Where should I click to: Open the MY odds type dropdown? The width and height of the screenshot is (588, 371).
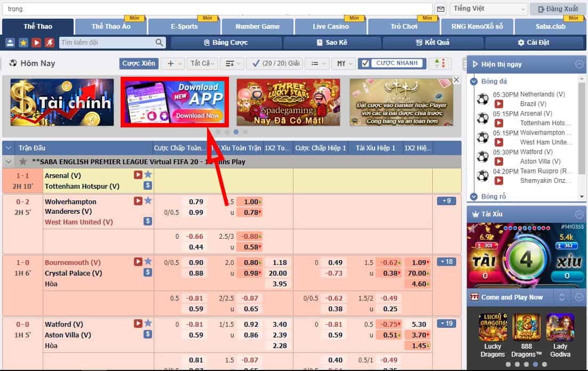[x=344, y=63]
